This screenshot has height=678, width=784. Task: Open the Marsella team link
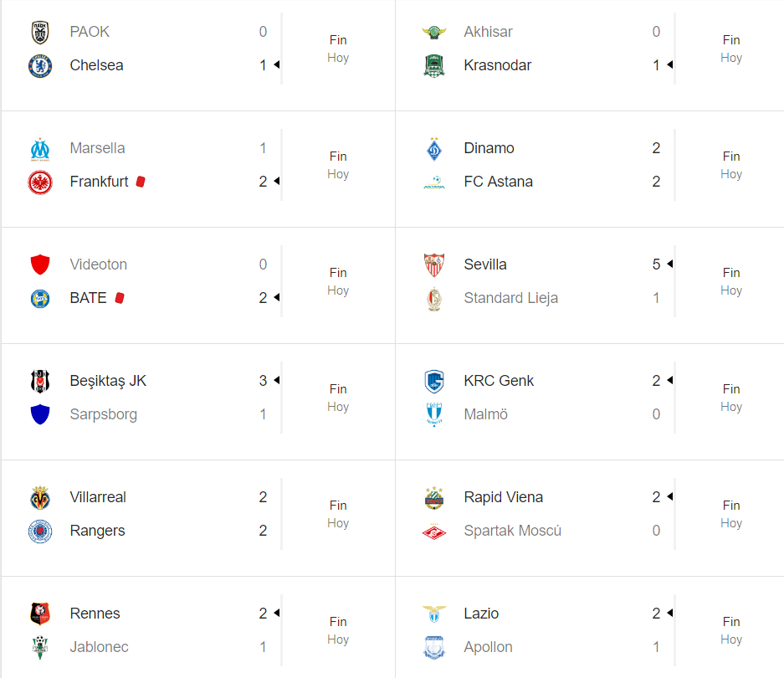(98, 148)
